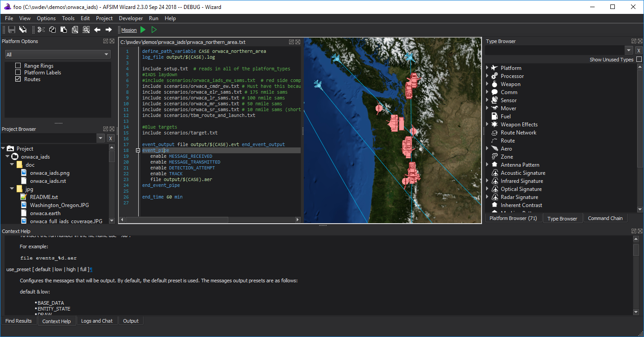Uncheck the Routes checkbox
The width and height of the screenshot is (644, 337).
pos(18,79)
